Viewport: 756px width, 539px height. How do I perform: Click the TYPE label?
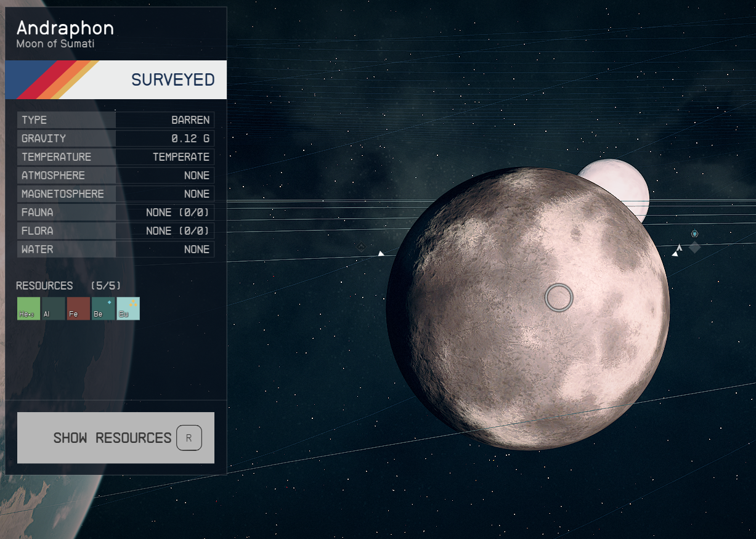[x=34, y=120]
